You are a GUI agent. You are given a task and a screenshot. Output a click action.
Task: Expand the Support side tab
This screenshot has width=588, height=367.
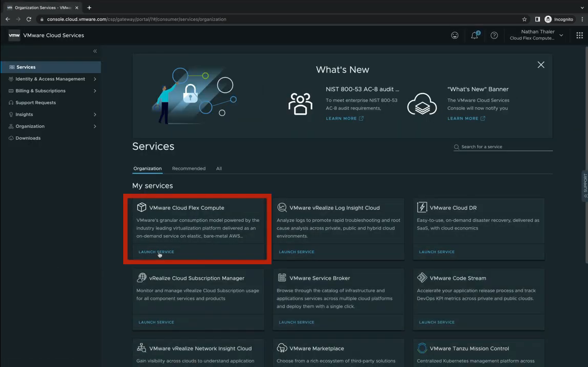[585, 186]
